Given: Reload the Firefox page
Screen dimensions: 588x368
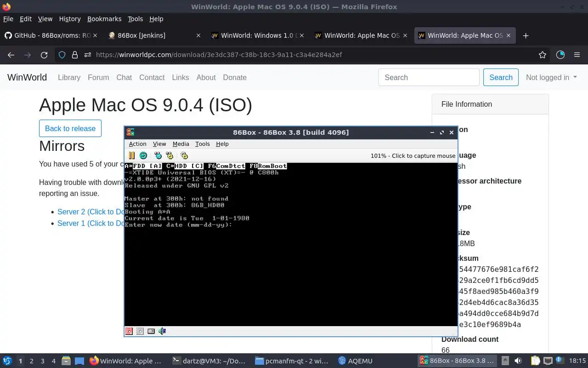Looking at the screenshot, I should (44, 55).
